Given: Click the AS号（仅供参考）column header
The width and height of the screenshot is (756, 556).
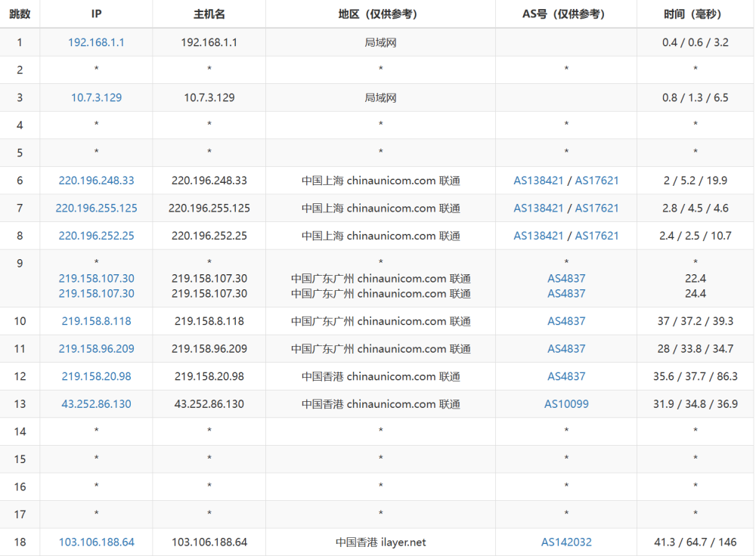Looking at the screenshot, I should point(565,13).
